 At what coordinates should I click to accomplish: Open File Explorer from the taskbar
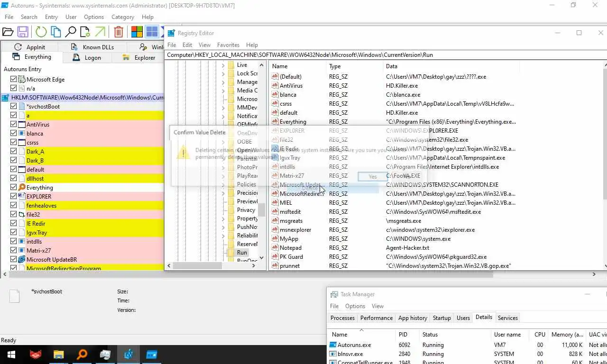click(59, 355)
